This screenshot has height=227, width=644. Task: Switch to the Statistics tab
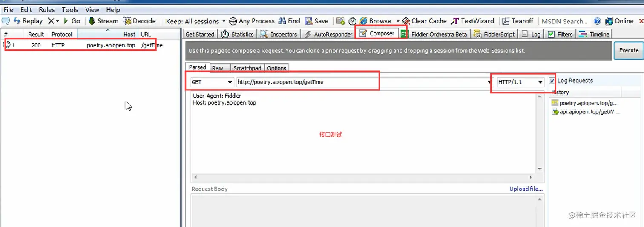[x=237, y=34]
